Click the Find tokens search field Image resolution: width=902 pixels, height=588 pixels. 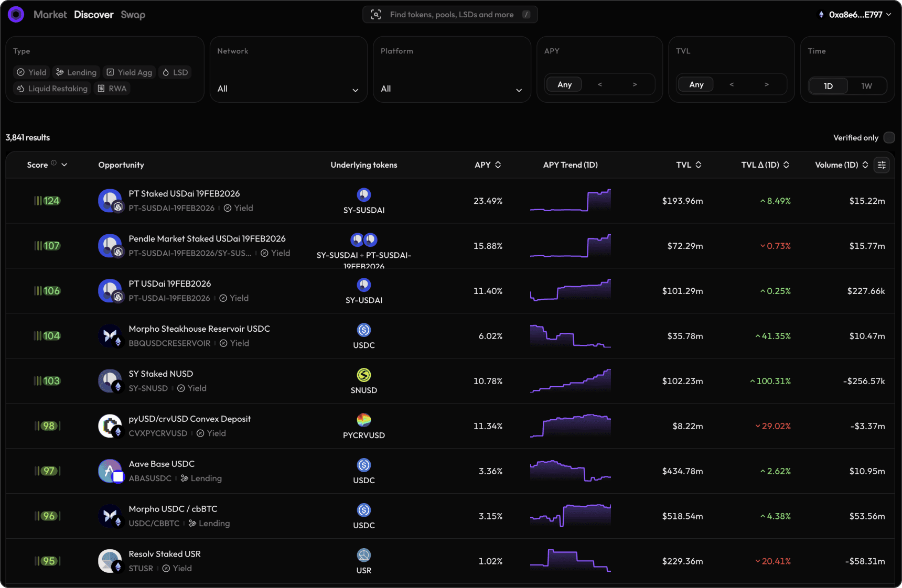(451, 15)
